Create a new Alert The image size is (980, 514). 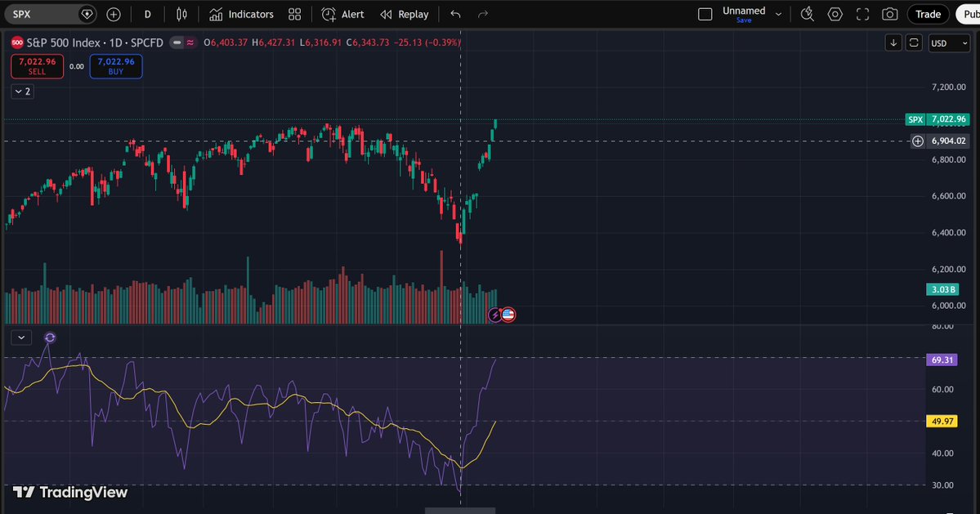point(342,14)
